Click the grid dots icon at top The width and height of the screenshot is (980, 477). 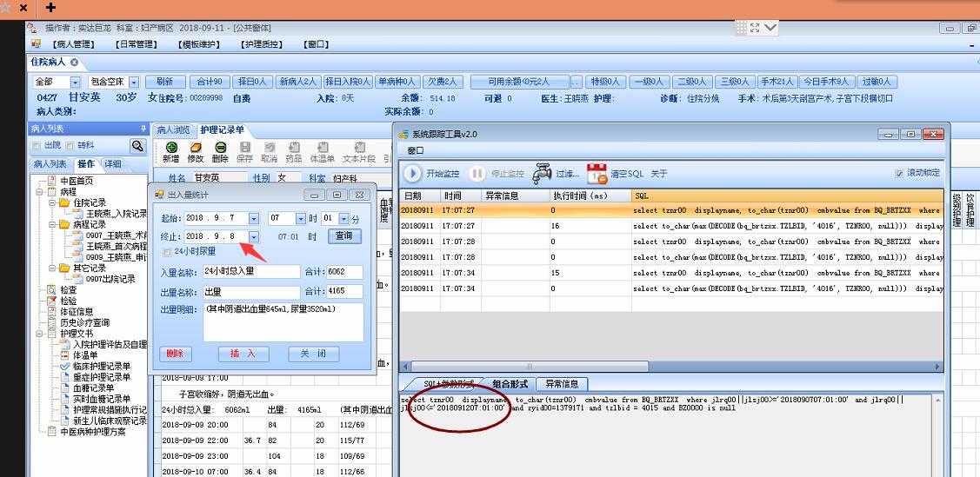pyautogui.click(x=741, y=28)
